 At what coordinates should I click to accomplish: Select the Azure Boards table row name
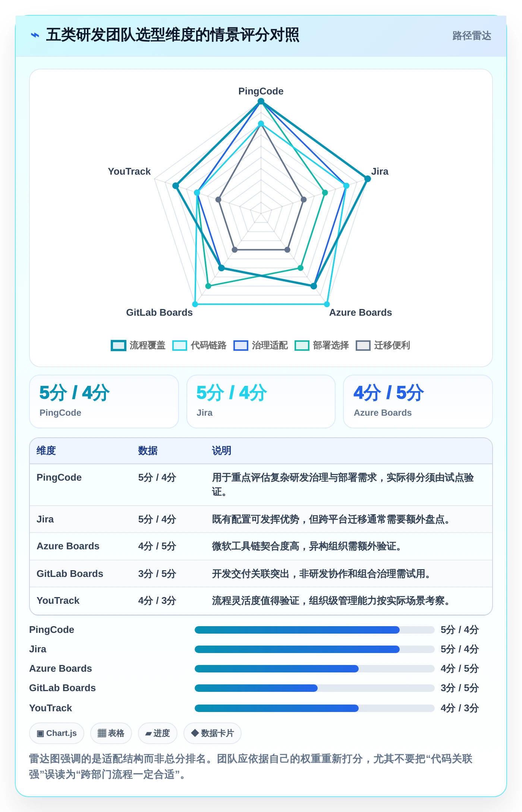click(x=68, y=546)
